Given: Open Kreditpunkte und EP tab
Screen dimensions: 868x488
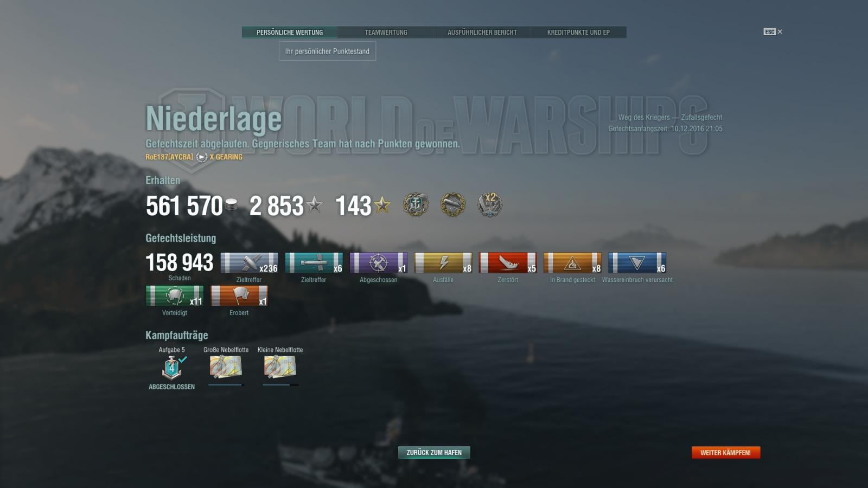Looking at the screenshot, I should (578, 33).
